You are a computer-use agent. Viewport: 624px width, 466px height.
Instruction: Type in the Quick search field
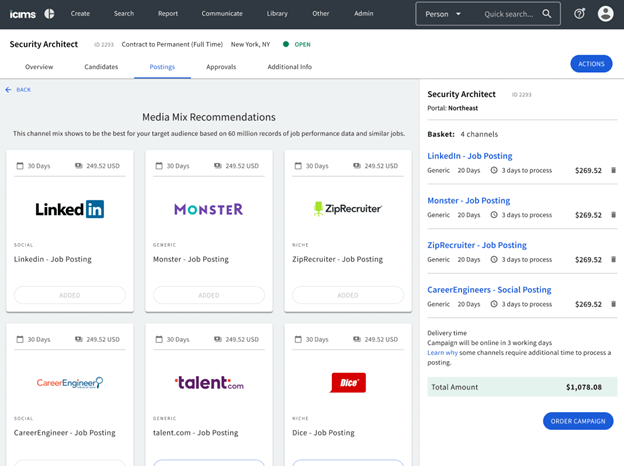click(x=508, y=14)
